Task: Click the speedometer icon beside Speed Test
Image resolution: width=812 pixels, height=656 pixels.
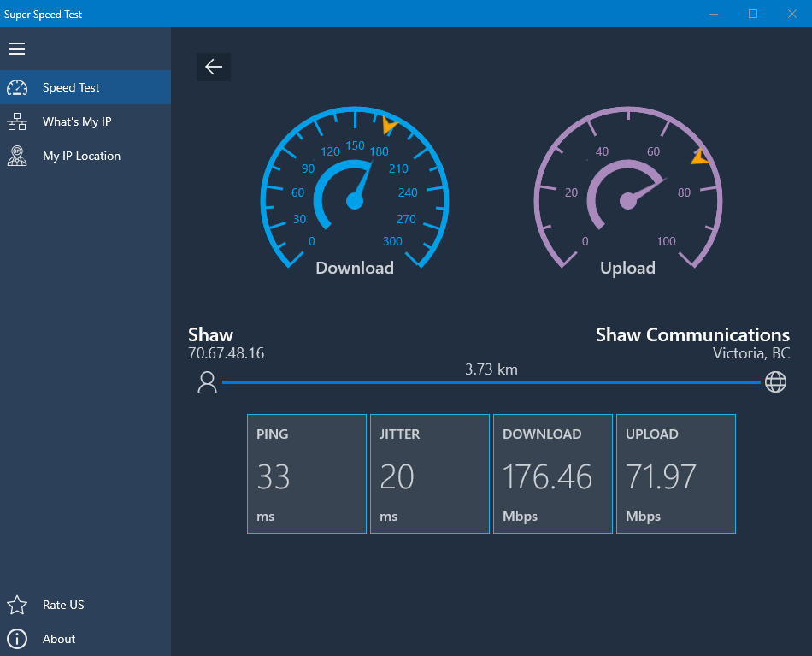Action: [x=17, y=87]
